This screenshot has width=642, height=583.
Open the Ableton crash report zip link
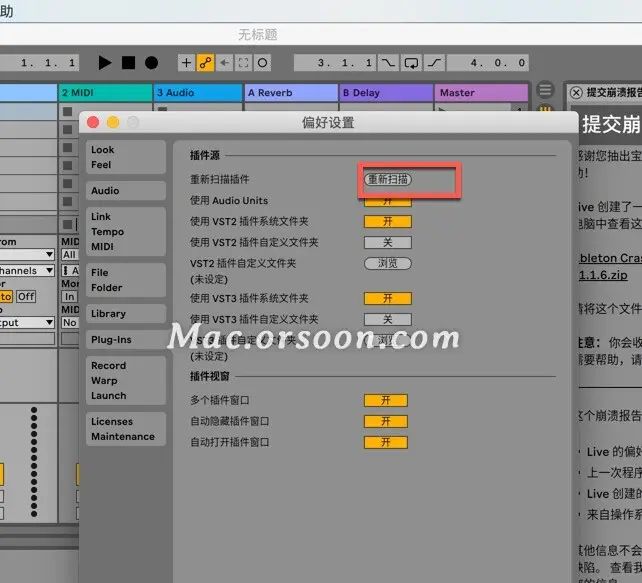[x=610, y=267]
